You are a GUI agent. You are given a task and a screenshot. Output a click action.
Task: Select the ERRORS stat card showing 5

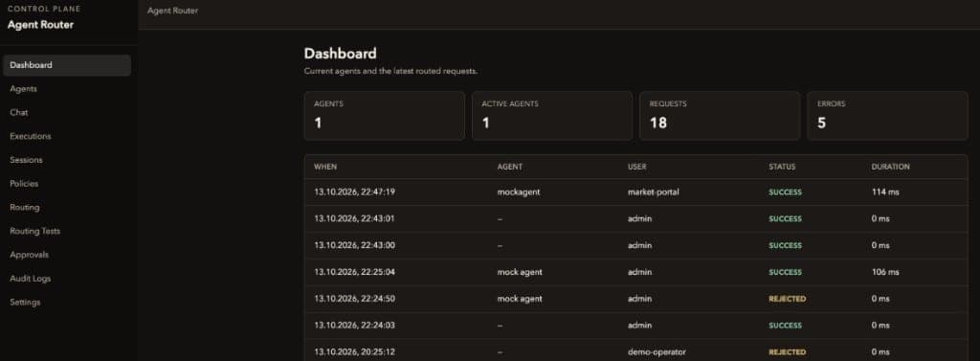tap(887, 116)
